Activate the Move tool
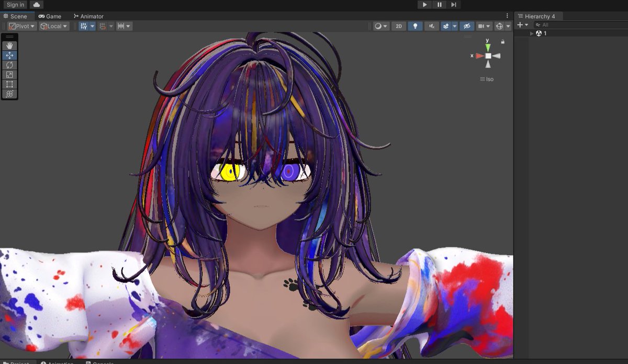This screenshot has width=628, height=364. (9, 55)
